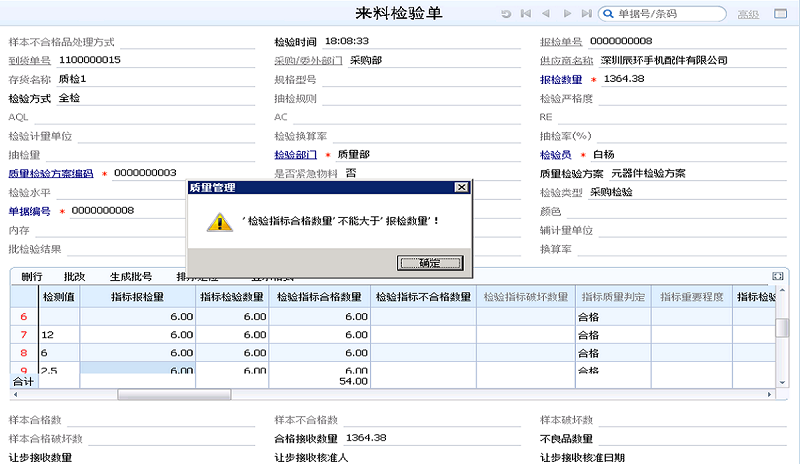The image size is (800, 464).
Task: Click 生成批号 in the grid toolbar
Action: 131,277
